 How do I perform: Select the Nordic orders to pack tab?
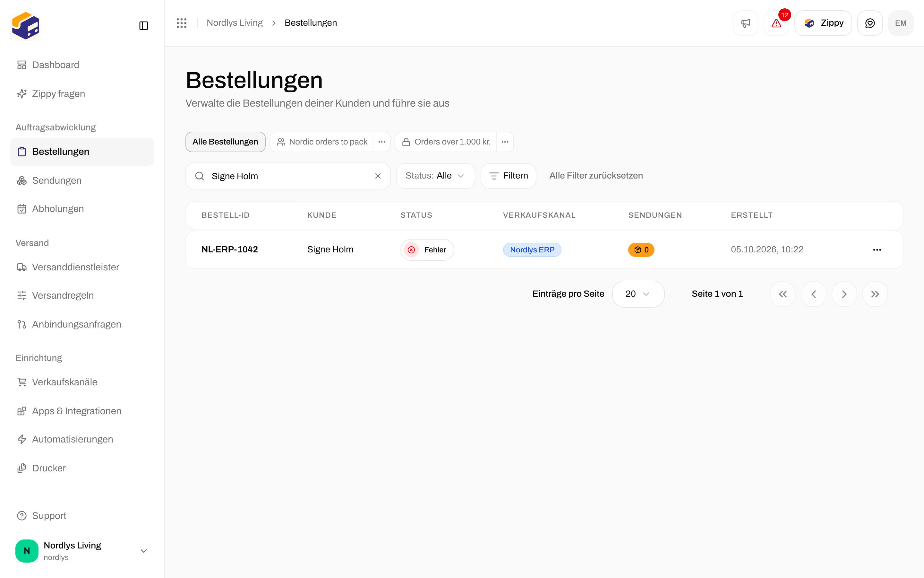[x=321, y=142]
